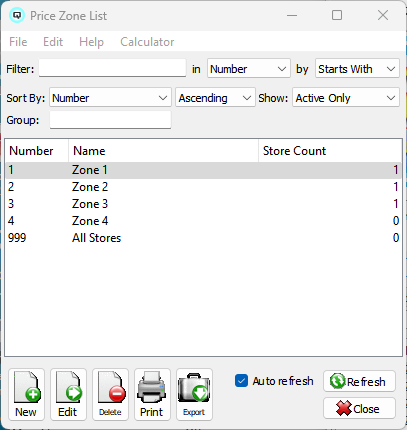Click into the Filter text field
This screenshot has width=407, height=430.
click(x=112, y=68)
